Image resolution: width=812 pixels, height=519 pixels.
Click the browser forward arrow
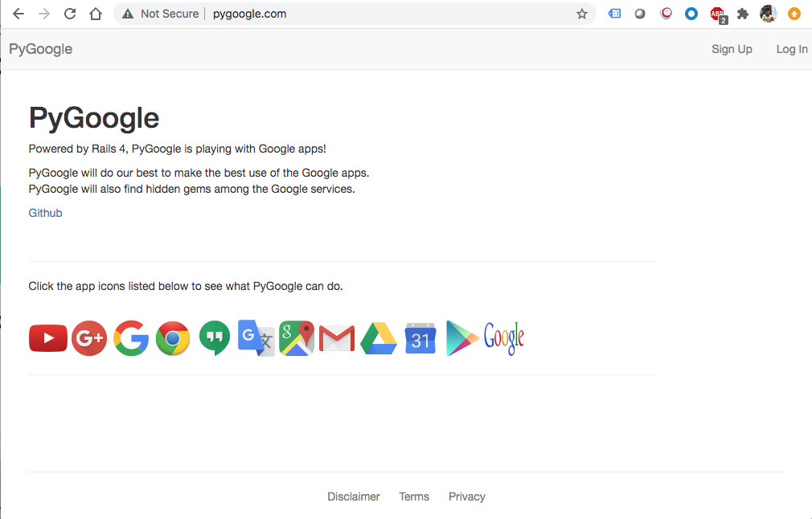pos(44,14)
